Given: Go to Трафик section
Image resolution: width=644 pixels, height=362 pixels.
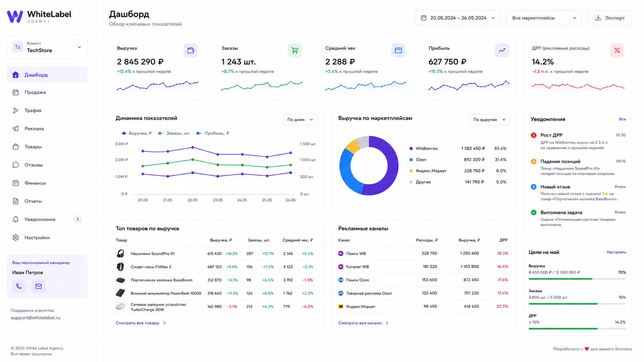Looking at the screenshot, I should point(47,110).
